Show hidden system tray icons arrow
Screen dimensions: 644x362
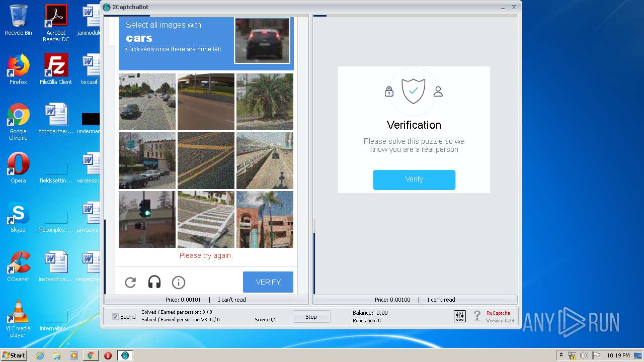[x=561, y=355]
